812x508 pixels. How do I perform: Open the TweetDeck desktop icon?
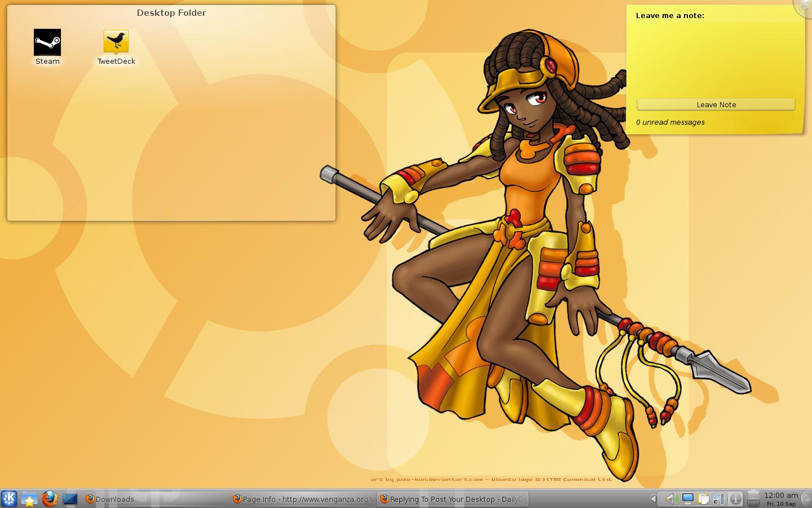click(116, 47)
